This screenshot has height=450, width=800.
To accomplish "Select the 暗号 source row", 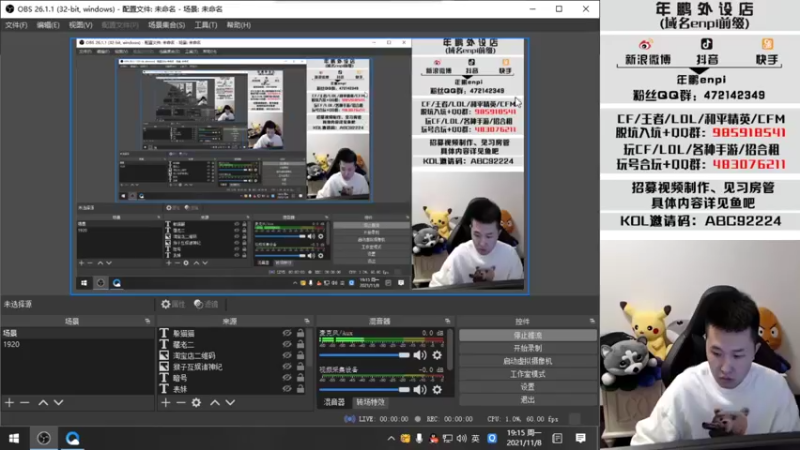I will 234,378.
